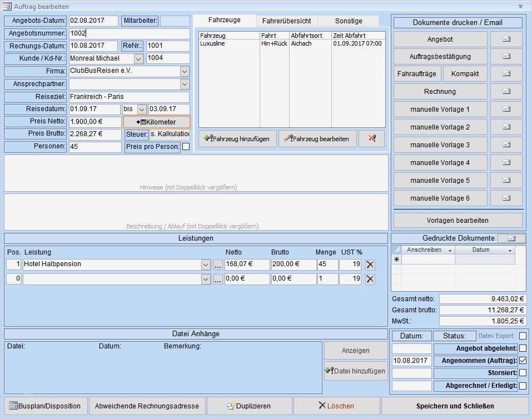Screen dimensions: 532x419
Task: Switch to the Fahrerübersicht tab
Action: pos(286,21)
